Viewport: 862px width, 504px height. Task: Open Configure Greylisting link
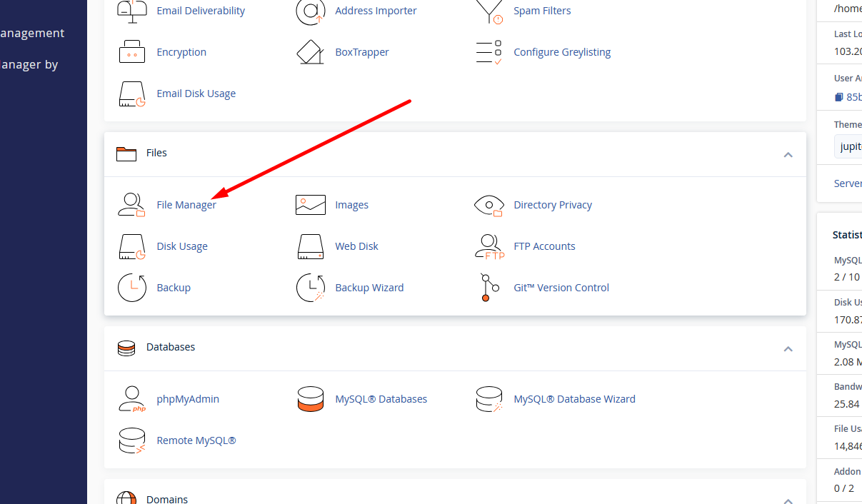[562, 52]
